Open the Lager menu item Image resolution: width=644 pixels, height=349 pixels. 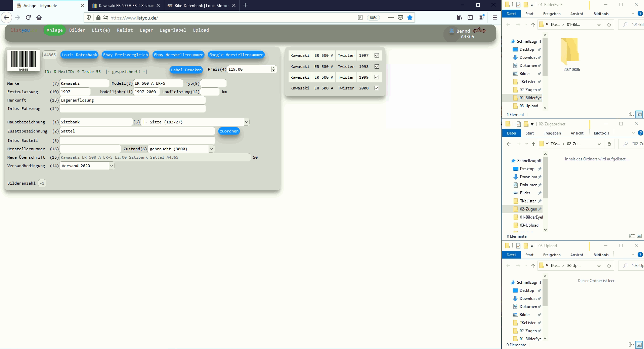pos(146,30)
